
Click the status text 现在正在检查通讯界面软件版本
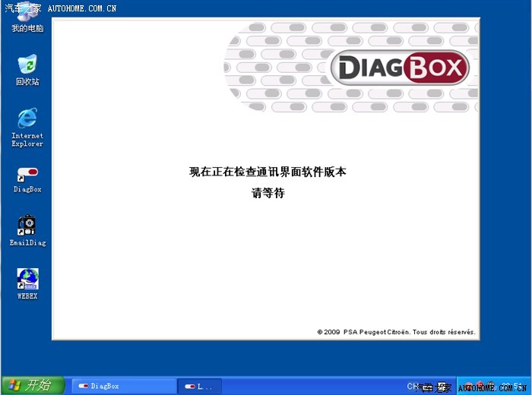(268, 172)
